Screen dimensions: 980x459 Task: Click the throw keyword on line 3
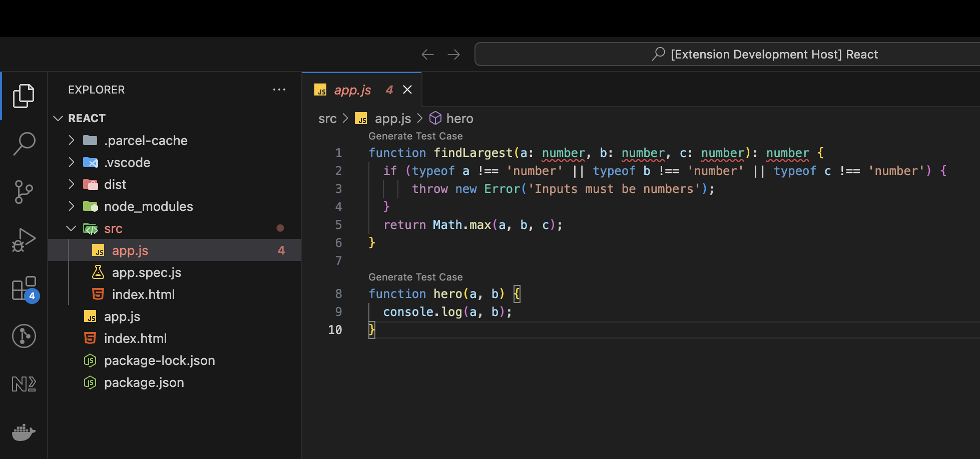point(430,188)
